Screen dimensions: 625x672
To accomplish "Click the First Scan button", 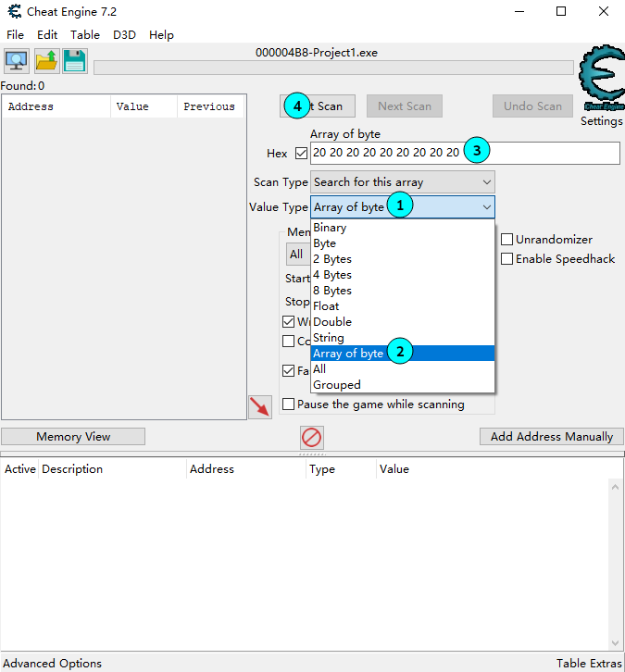I will pos(318,106).
